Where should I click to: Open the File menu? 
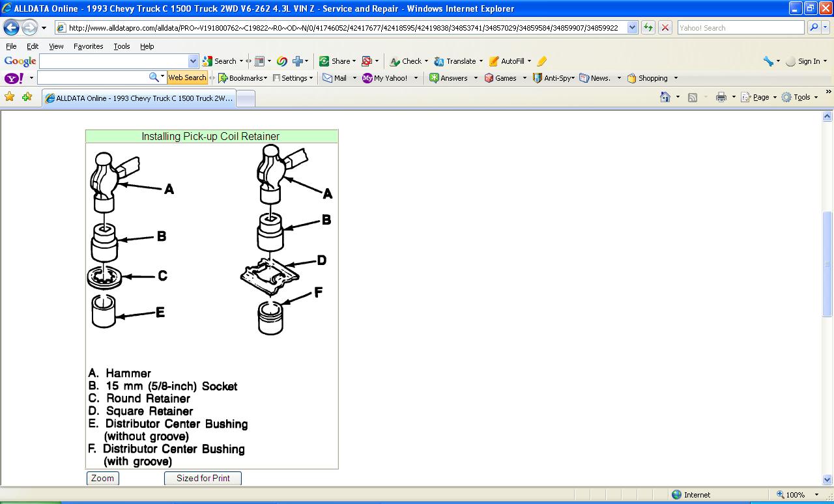click(11, 46)
